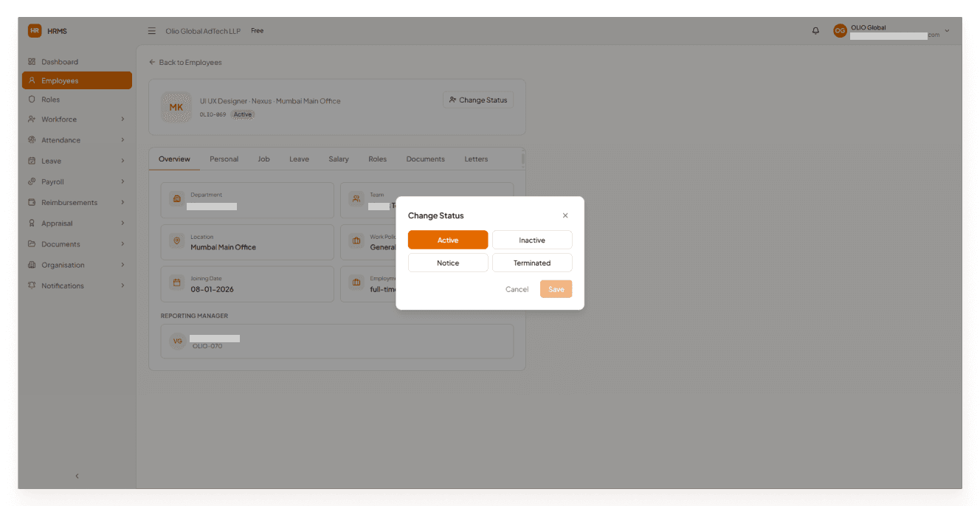This screenshot has height=506, width=980.
Task: Click the Change Status button
Action: click(x=478, y=100)
